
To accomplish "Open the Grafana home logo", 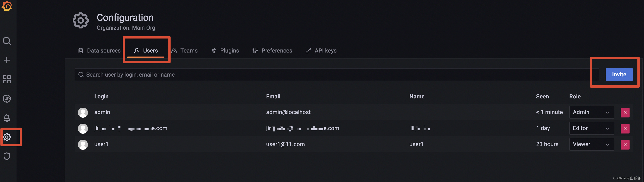I will pos(7,6).
